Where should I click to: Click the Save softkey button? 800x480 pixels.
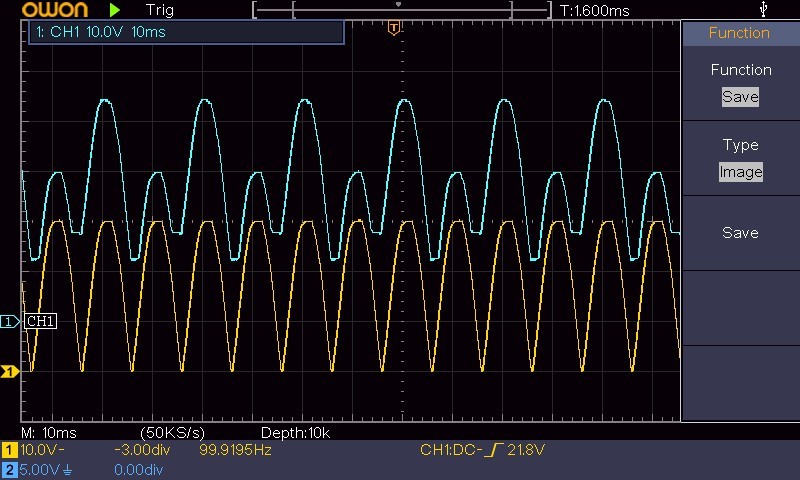click(740, 233)
